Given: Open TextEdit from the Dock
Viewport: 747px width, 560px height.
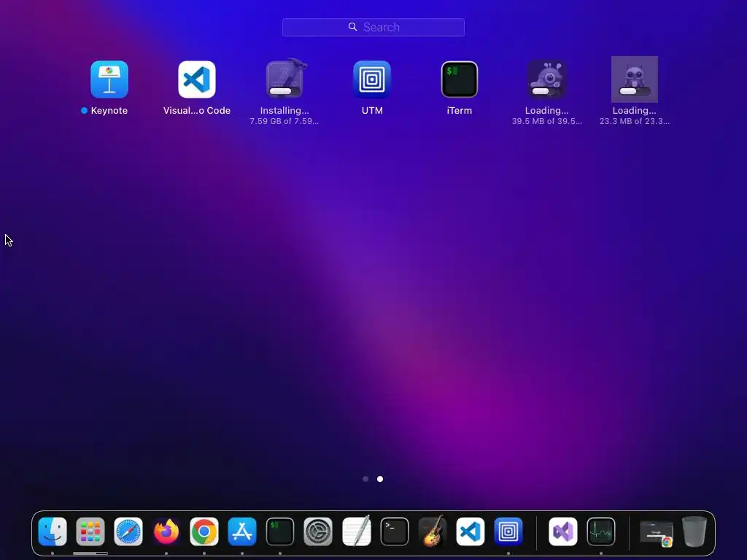Looking at the screenshot, I should pyautogui.click(x=356, y=531).
